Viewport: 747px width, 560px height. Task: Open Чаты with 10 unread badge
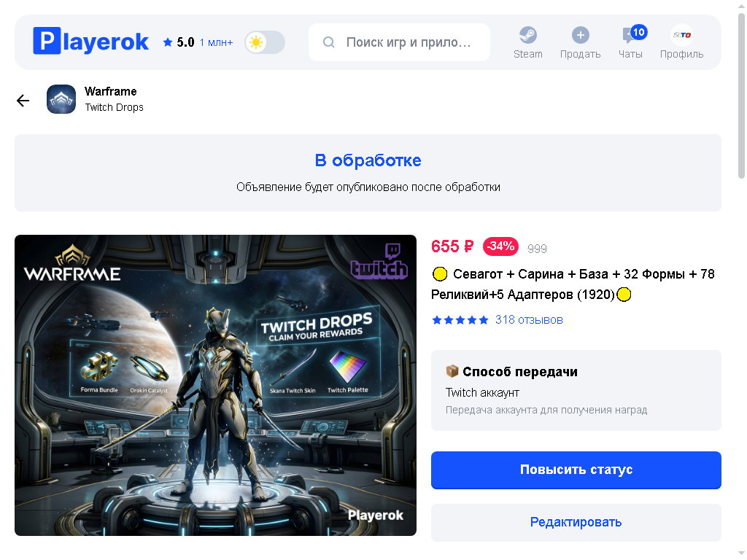(630, 42)
